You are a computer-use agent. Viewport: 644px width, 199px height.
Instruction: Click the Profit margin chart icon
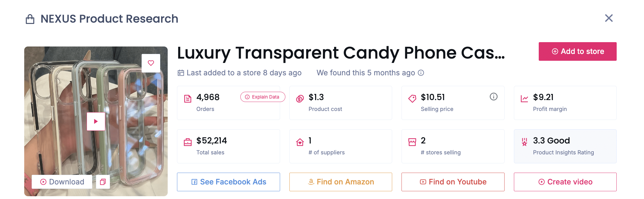pyautogui.click(x=524, y=99)
